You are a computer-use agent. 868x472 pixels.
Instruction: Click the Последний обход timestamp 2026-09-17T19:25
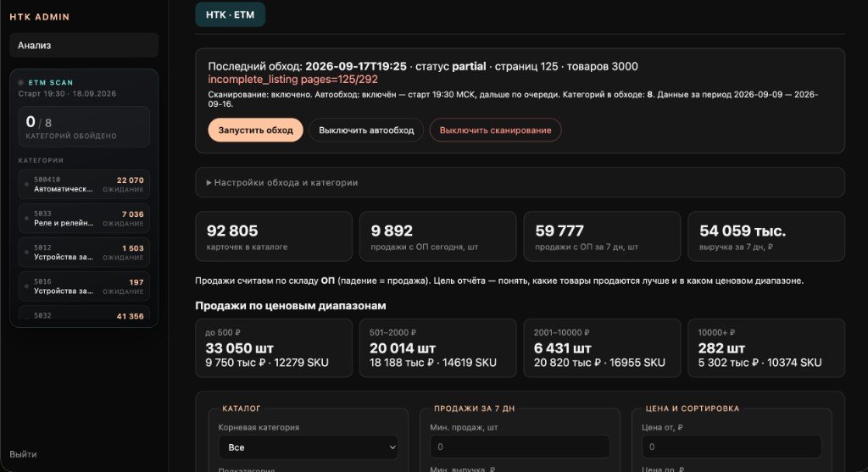[356, 66]
